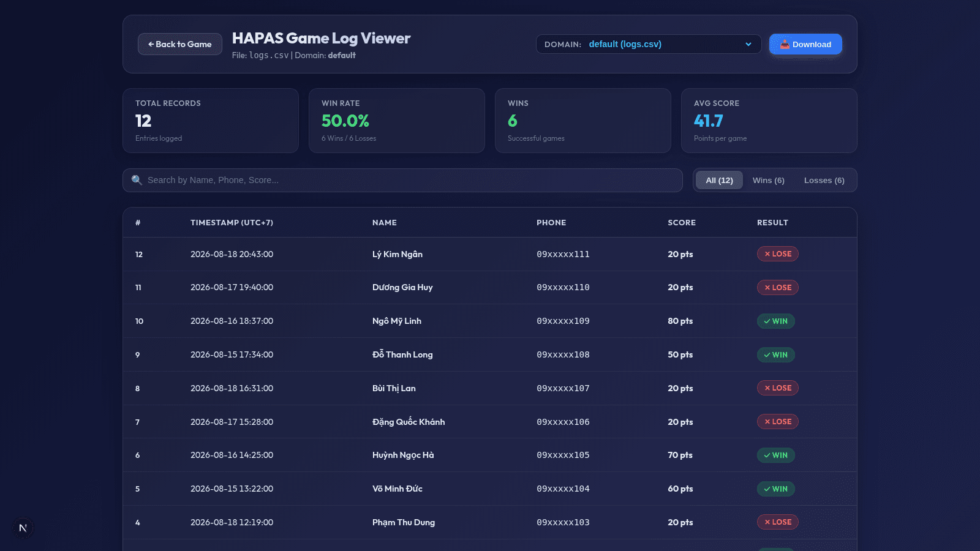Click the SCORE column header
The width and height of the screenshot is (980, 551).
pos(682,223)
